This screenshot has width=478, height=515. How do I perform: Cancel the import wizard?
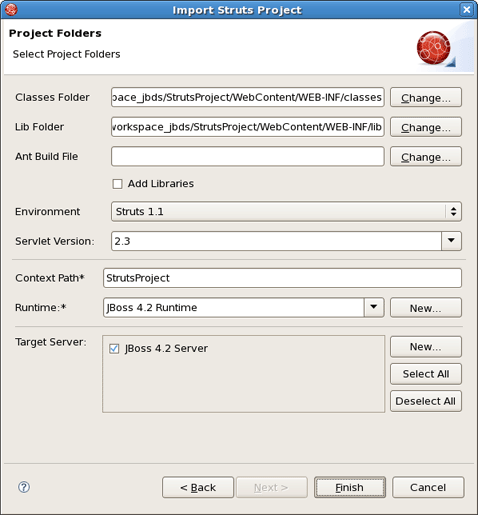(428, 487)
